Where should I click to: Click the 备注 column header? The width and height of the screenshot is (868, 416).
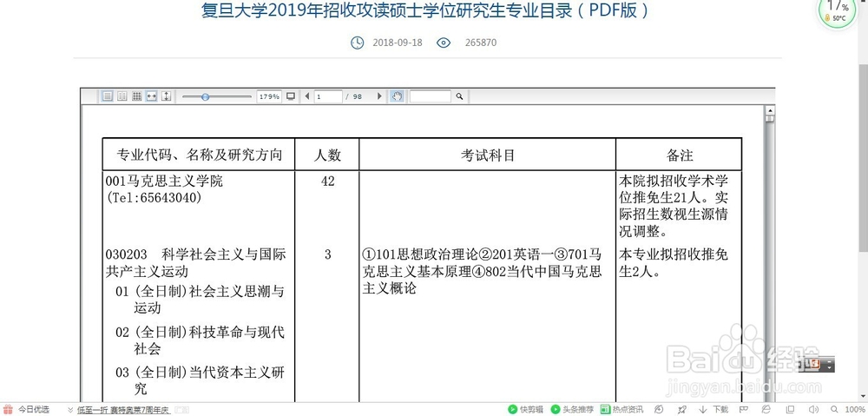[680, 155]
